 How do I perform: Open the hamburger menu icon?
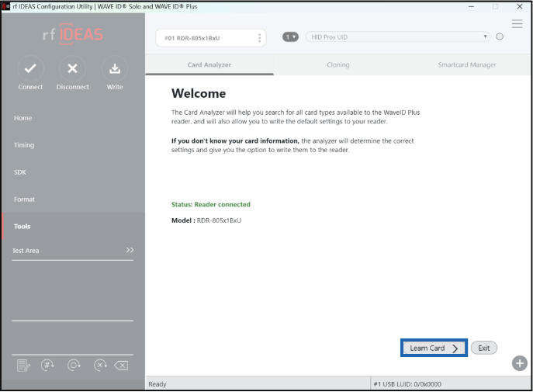coord(517,24)
